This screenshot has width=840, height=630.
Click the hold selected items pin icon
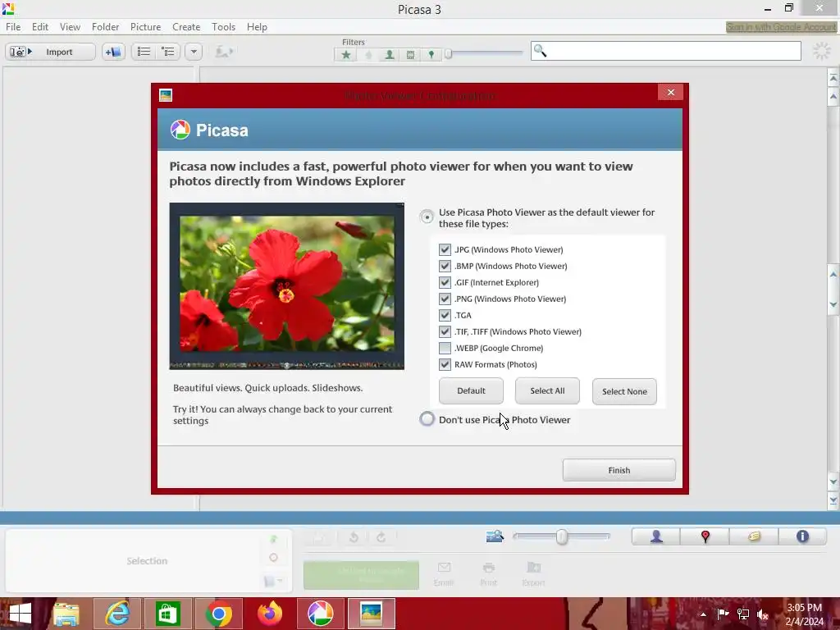pyautogui.click(x=274, y=539)
